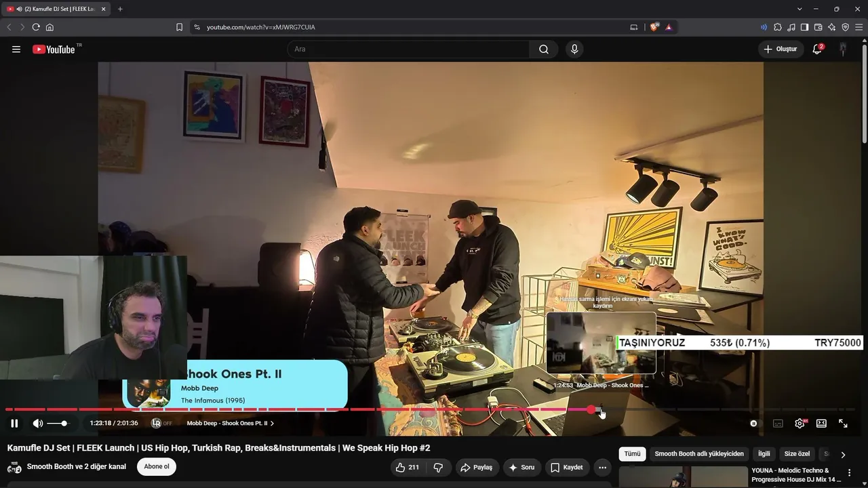Open the Smooth Booth channel avatar
The height and width of the screenshot is (488, 868).
[14, 467]
